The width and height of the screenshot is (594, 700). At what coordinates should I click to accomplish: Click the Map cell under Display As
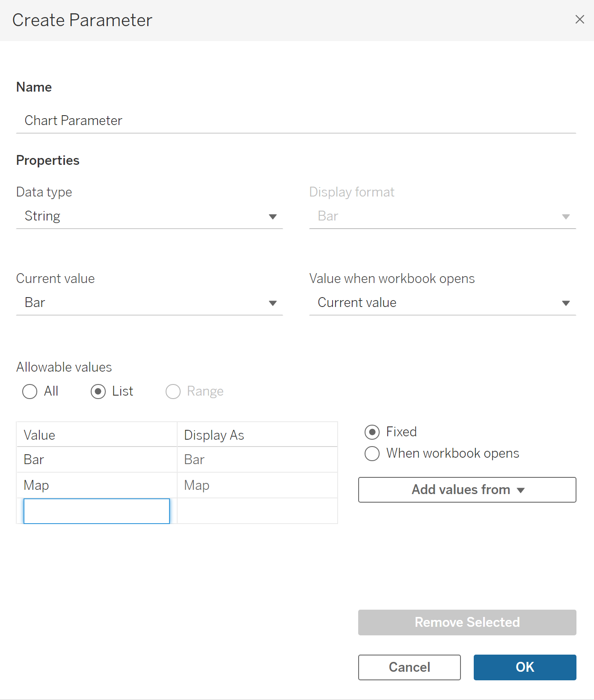257,486
